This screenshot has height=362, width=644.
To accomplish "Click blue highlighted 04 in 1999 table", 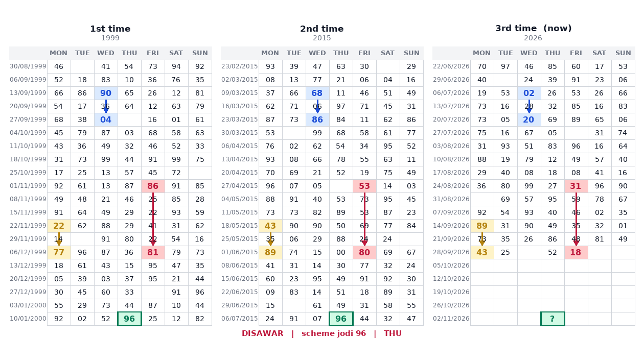I will point(106,119).
